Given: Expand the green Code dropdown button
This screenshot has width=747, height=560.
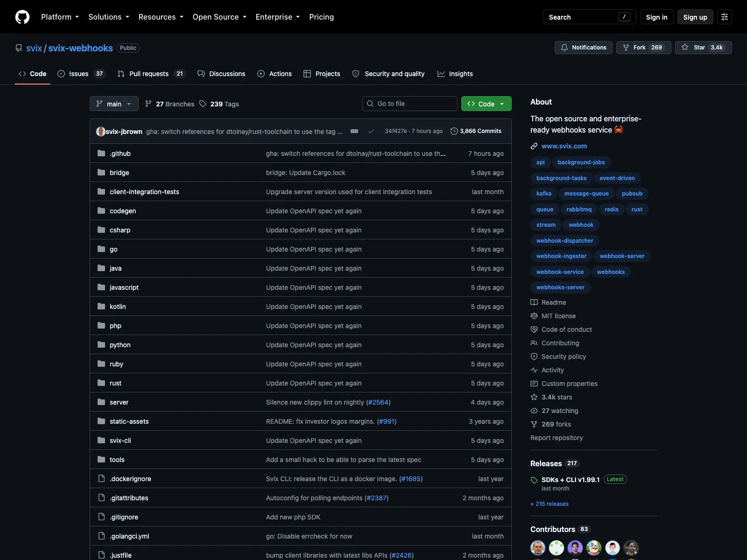Looking at the screenshot, I should [x=486, y=104].
